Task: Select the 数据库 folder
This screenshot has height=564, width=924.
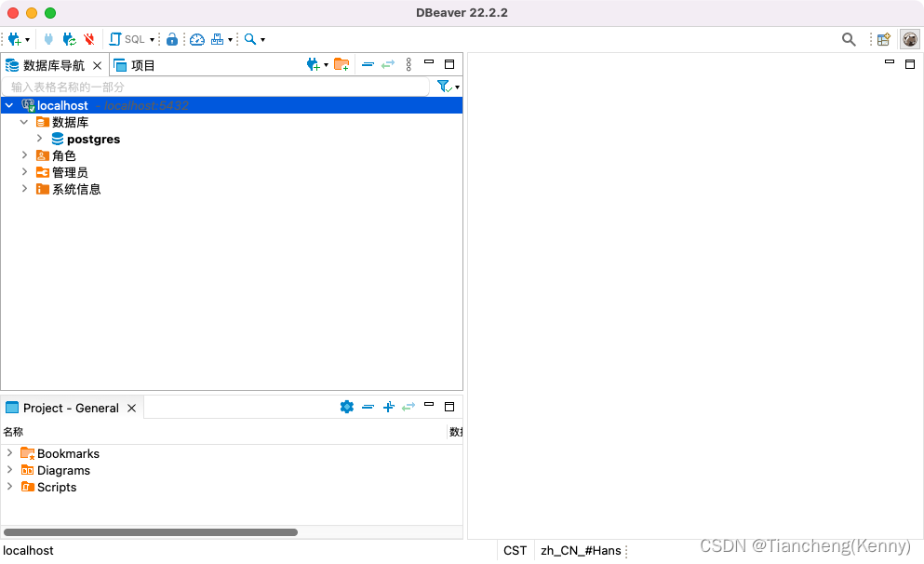Action: 62,122
